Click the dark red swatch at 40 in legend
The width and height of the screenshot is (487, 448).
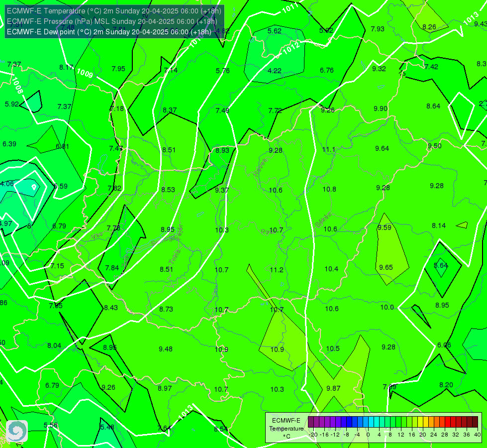475,422
